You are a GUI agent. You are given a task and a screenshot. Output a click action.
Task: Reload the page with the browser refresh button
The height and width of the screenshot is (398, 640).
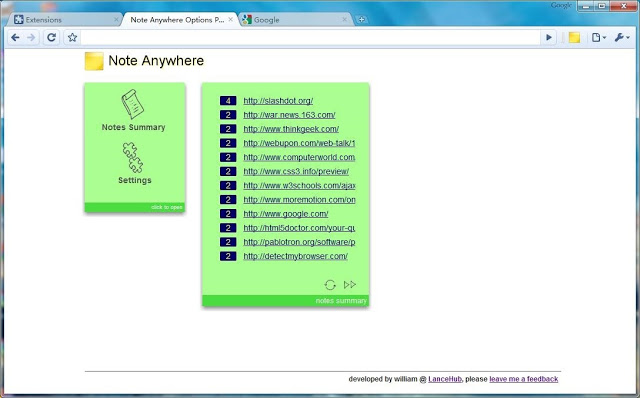click(x=51, y=38)
